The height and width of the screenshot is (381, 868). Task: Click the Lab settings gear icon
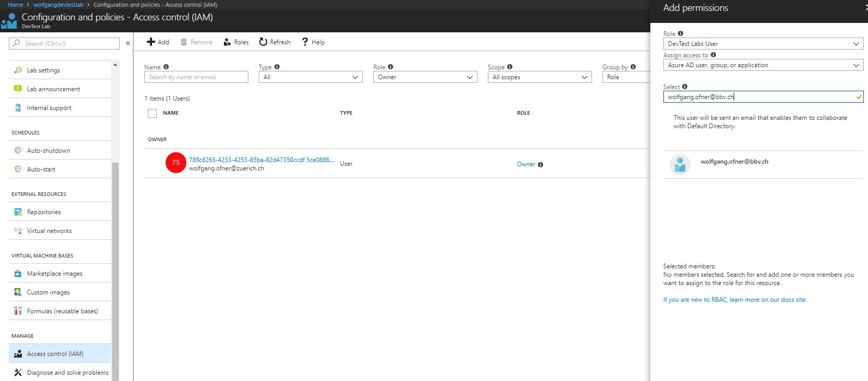coord(18,70)
